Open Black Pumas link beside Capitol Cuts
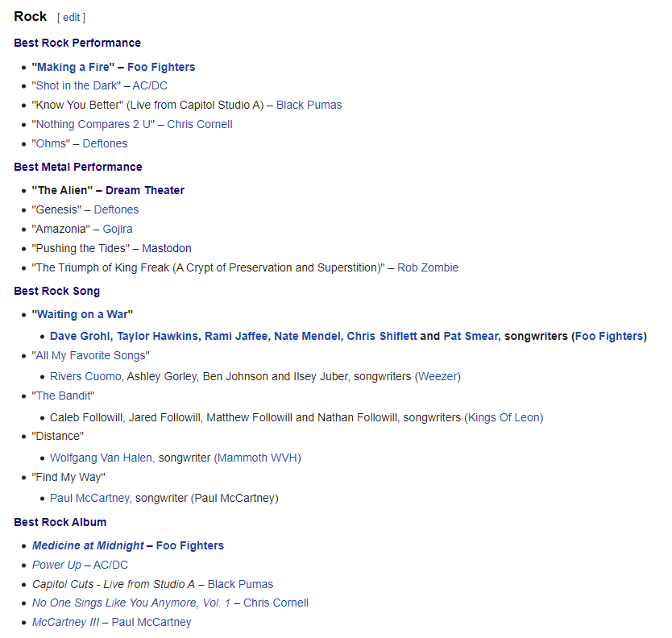The image size is (672, 638). 240,585
